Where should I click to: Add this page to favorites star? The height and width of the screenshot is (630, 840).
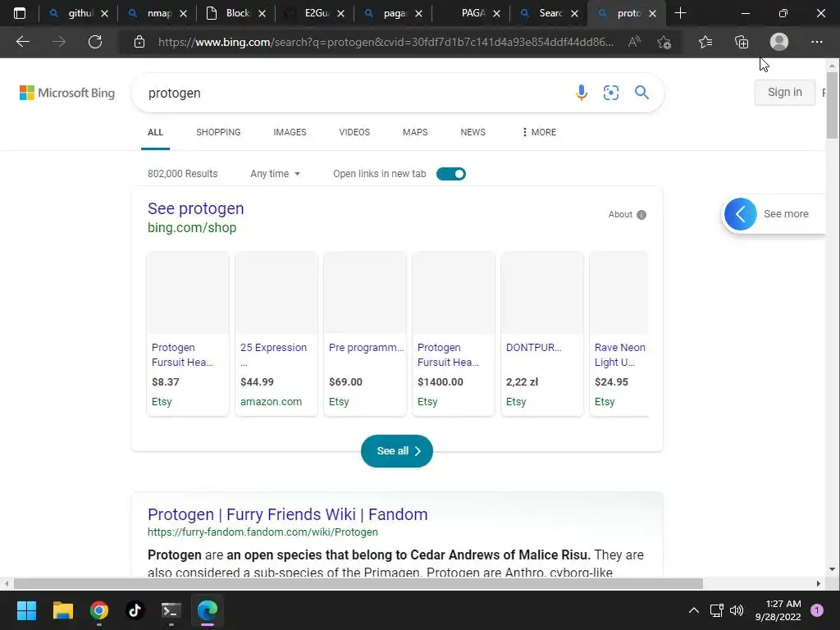tap(664, 42)
